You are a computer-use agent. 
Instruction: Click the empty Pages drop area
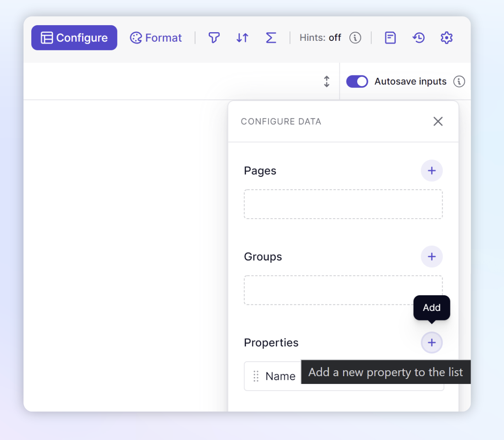(x=343, y=204)
